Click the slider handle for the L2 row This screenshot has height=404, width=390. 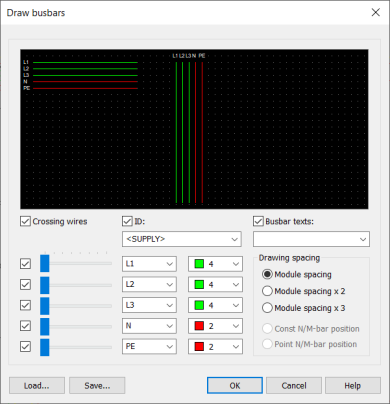(45, 285)
